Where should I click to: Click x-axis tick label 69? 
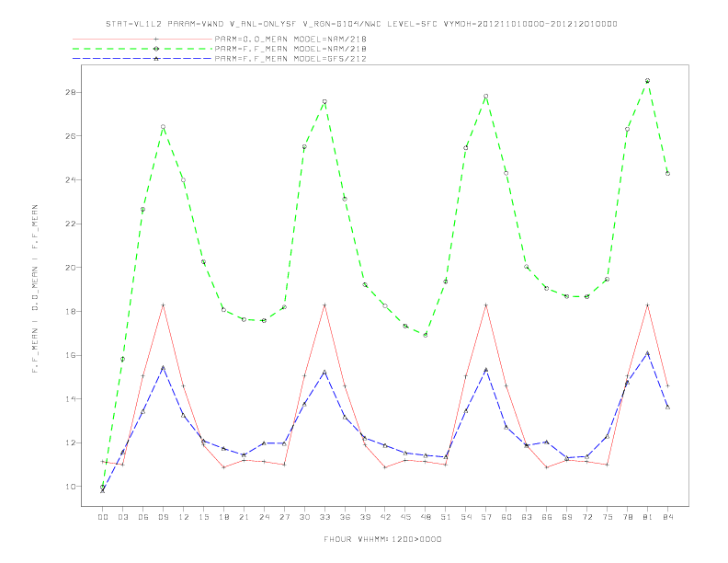tap(567, 517)
